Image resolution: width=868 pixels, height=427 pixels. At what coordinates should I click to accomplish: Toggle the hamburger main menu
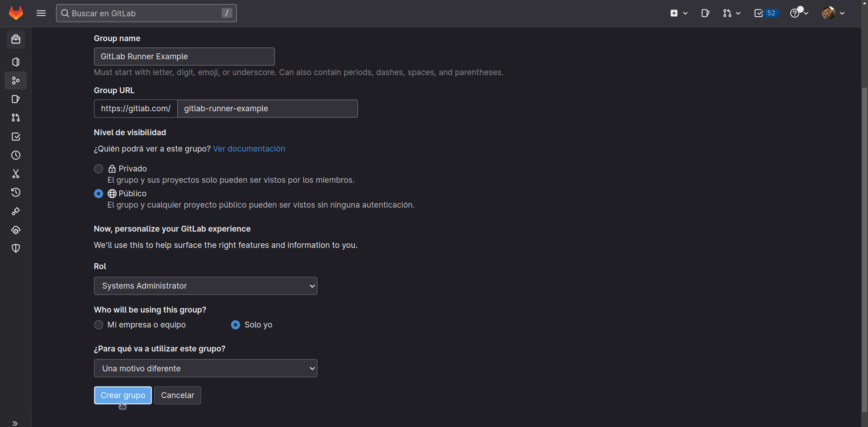(x=41, y=13)
